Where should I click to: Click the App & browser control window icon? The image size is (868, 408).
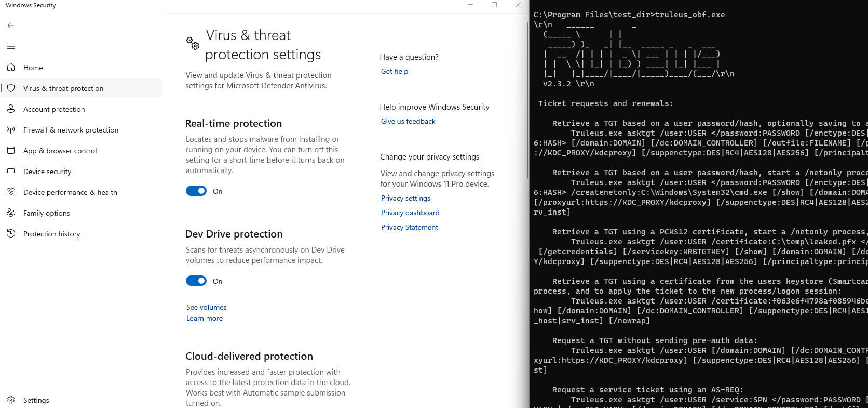coord(11,150)
